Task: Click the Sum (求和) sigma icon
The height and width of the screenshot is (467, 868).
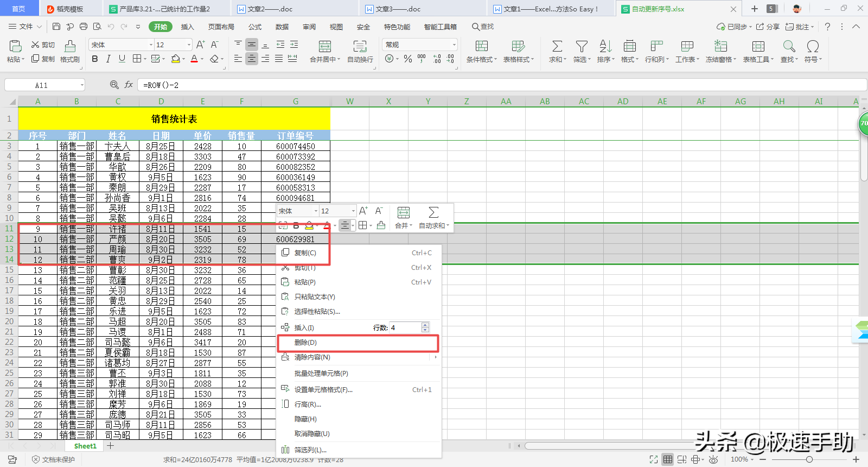Action: tap(557, 46)
